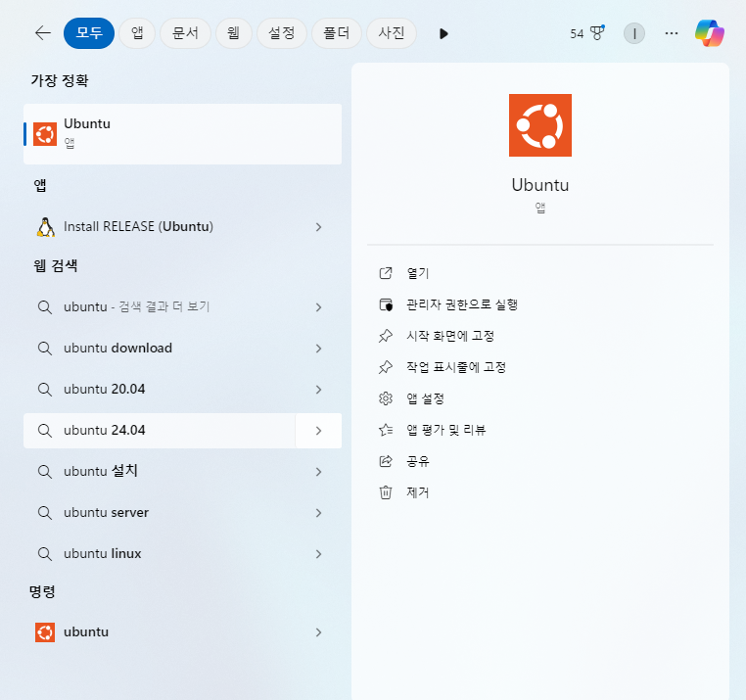Viewport: 746px width, 700px height.
Task: Expand the ubuntu command chevron
Action: (319, 632)
